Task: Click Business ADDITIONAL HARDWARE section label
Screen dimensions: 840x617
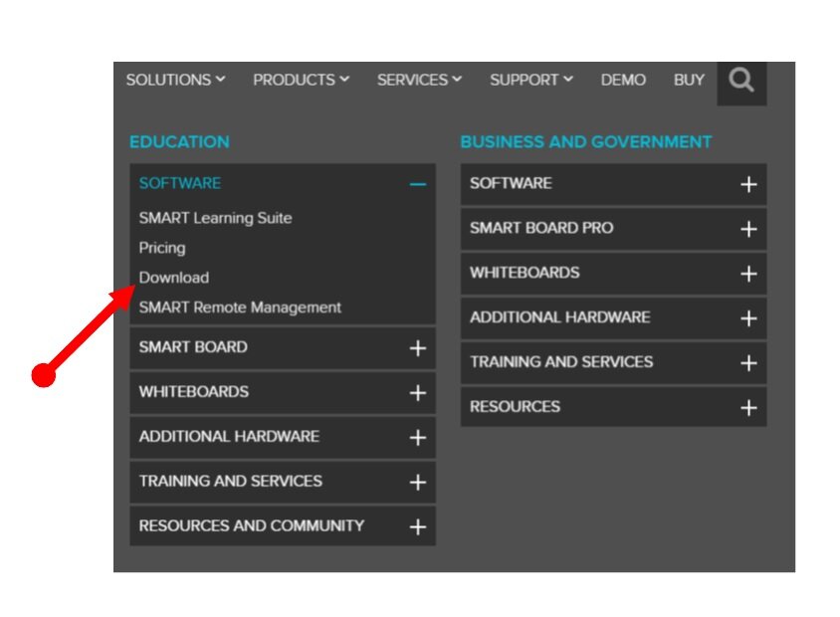Action: click(560, 317)
